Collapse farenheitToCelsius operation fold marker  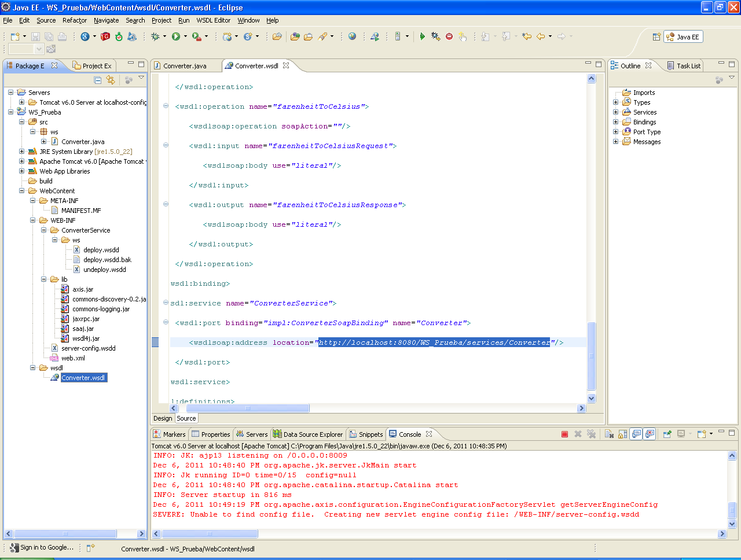pyautogui.click(x=166, y=106)
